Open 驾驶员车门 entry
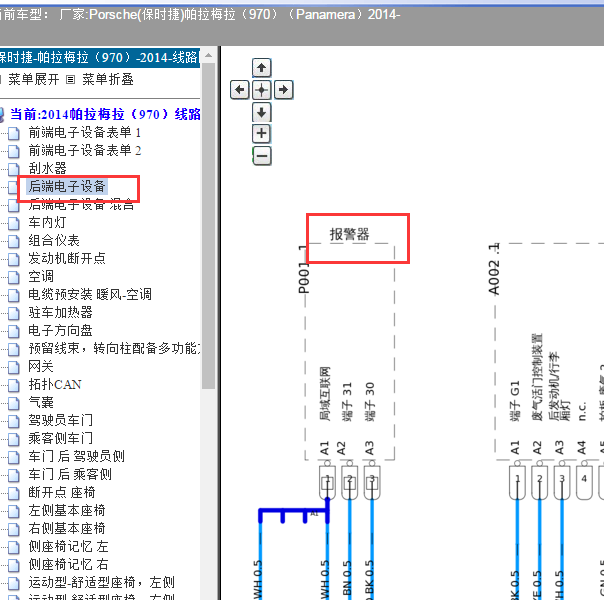 (x=60, y=420)
